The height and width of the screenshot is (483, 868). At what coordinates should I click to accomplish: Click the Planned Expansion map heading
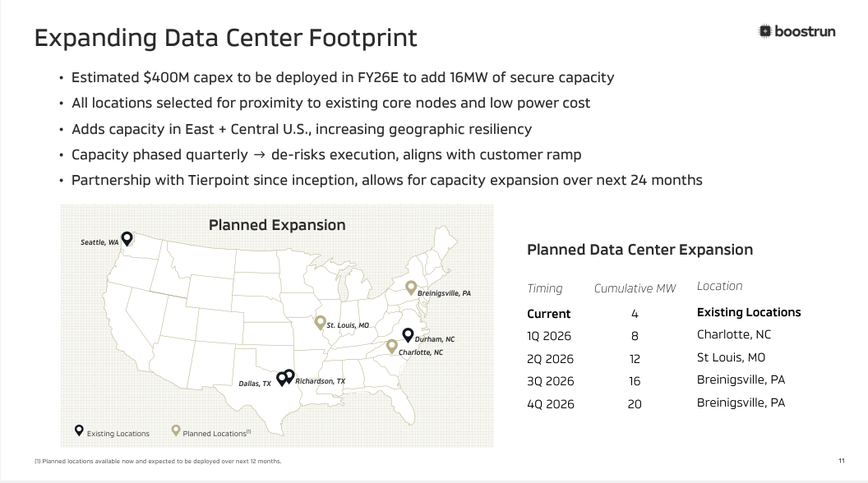[277, 225]
